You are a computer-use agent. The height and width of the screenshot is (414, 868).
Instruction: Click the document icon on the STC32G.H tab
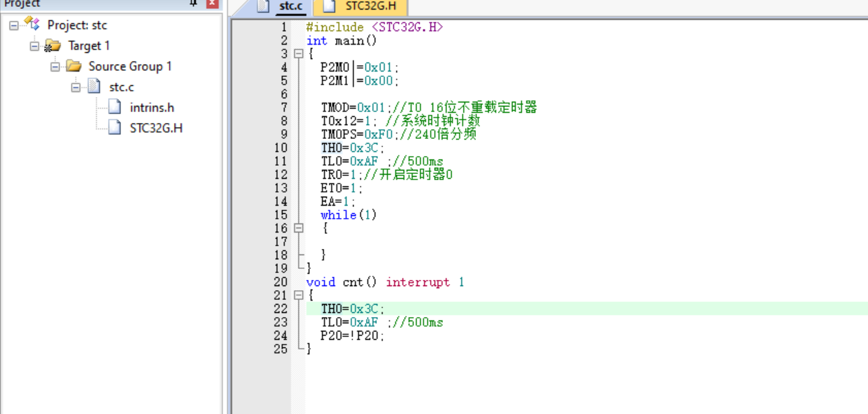(x=329, y=6)
